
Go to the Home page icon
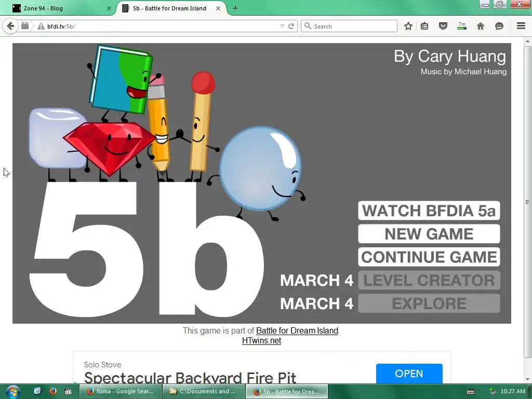(481, 26)
